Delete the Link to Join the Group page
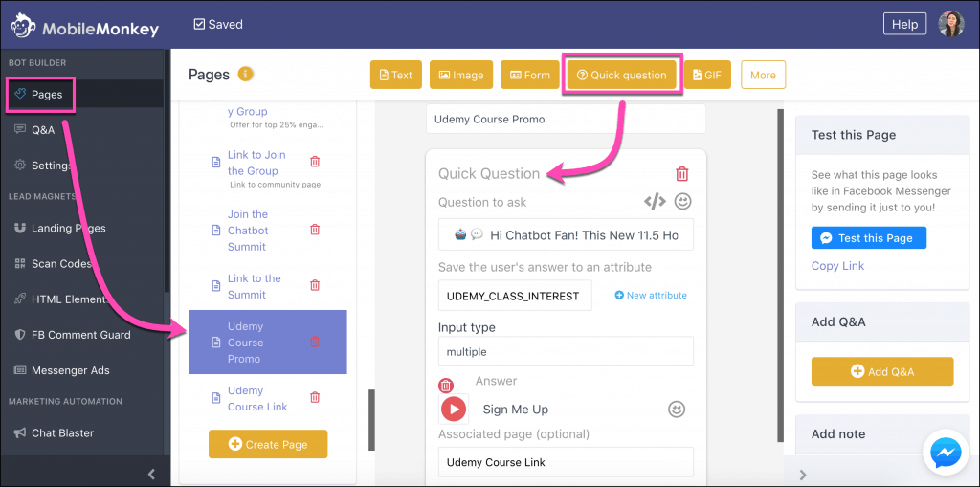This screenshot has width=980, height=487. pos(315,162)
